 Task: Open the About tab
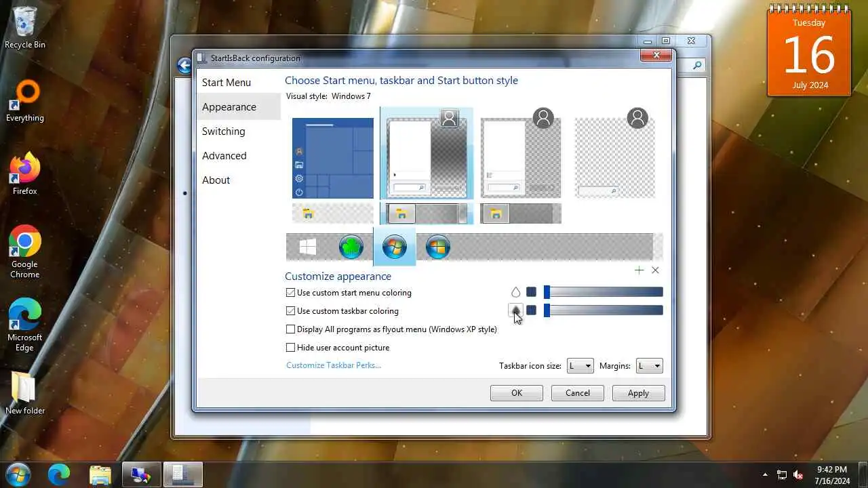[239, 180]
